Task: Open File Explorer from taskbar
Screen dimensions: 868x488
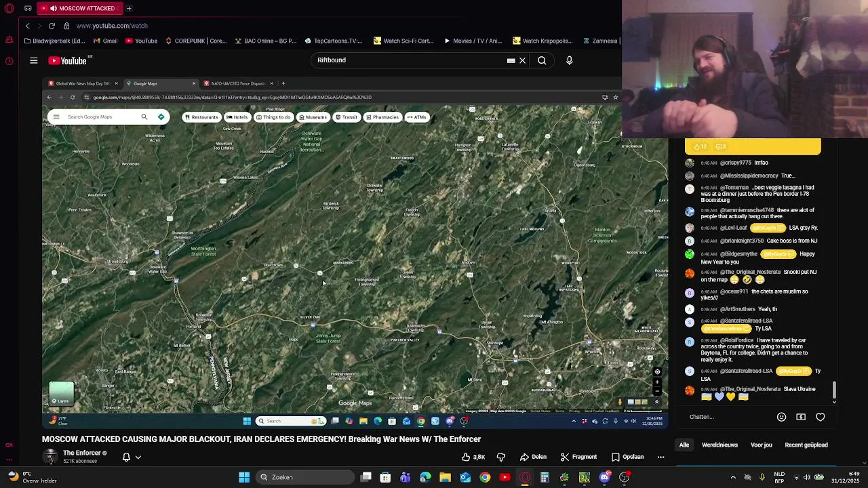Action: [445, 477]
